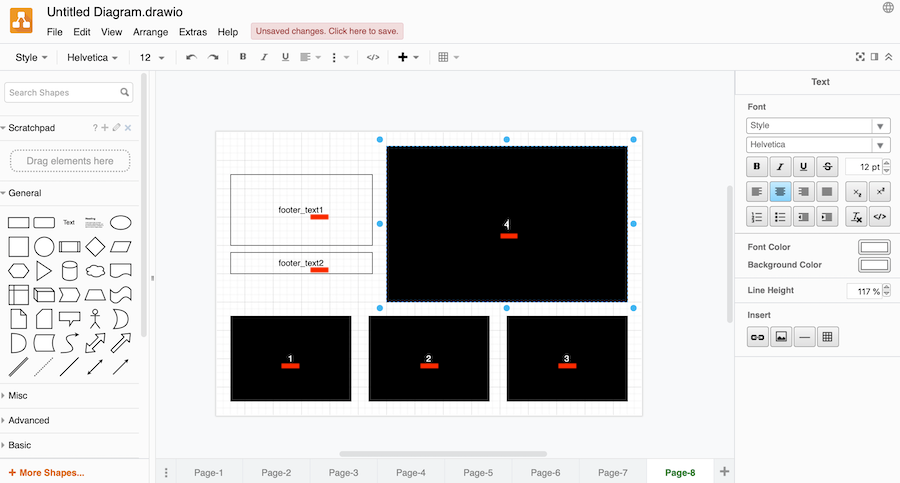Screen dimensions: 900x483
Task: Select the hexagon shape in General
Action: [18, 271]
